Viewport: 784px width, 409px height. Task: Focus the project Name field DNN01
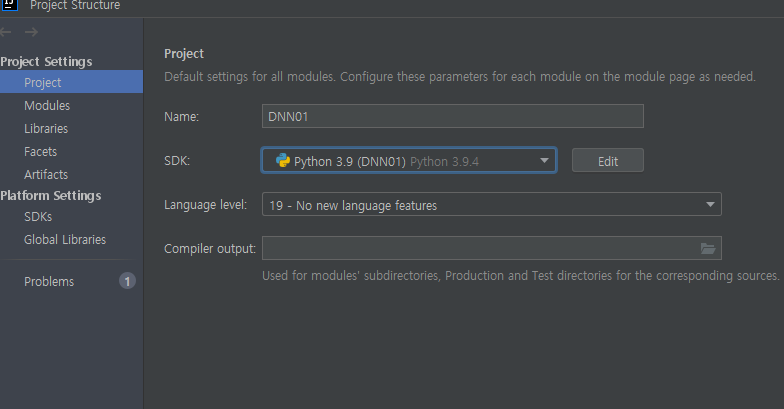coord(452,116)
